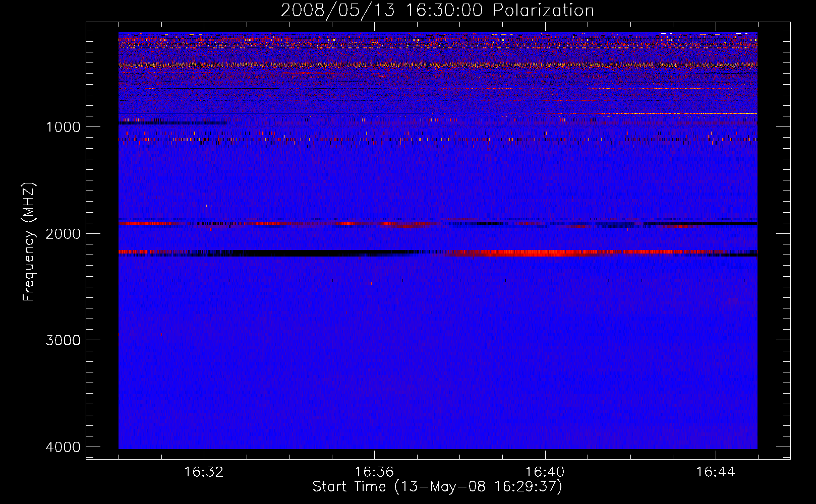Viewport: 816px width, 504px height.
Task: Click the plot title '2008/05/13 16:30:00 Polarization'
Action: click(437, 10)
